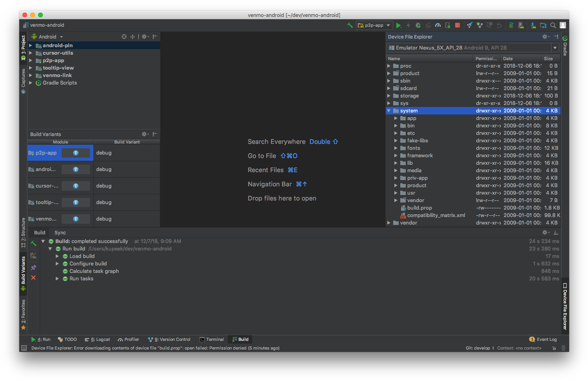
Task: Open the Terminal tool window
Action: 211,339
